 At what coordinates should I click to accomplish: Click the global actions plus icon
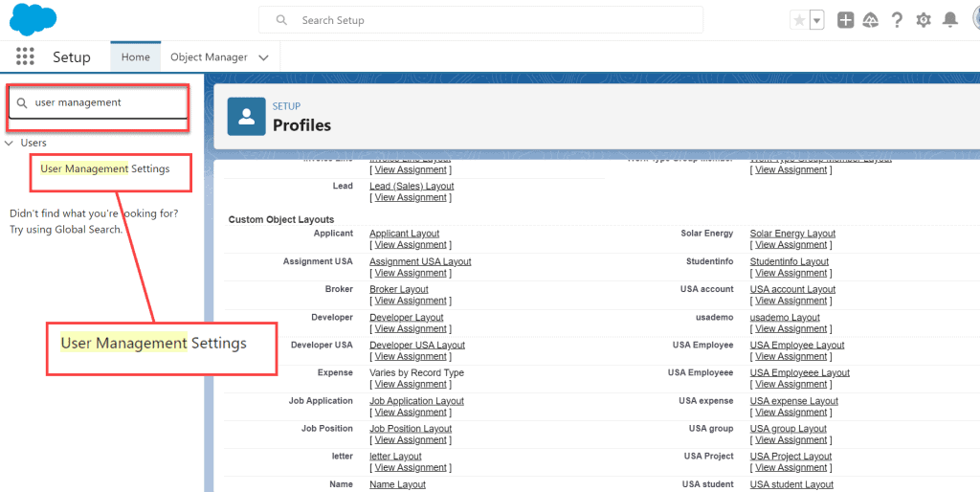pos(846,20)
